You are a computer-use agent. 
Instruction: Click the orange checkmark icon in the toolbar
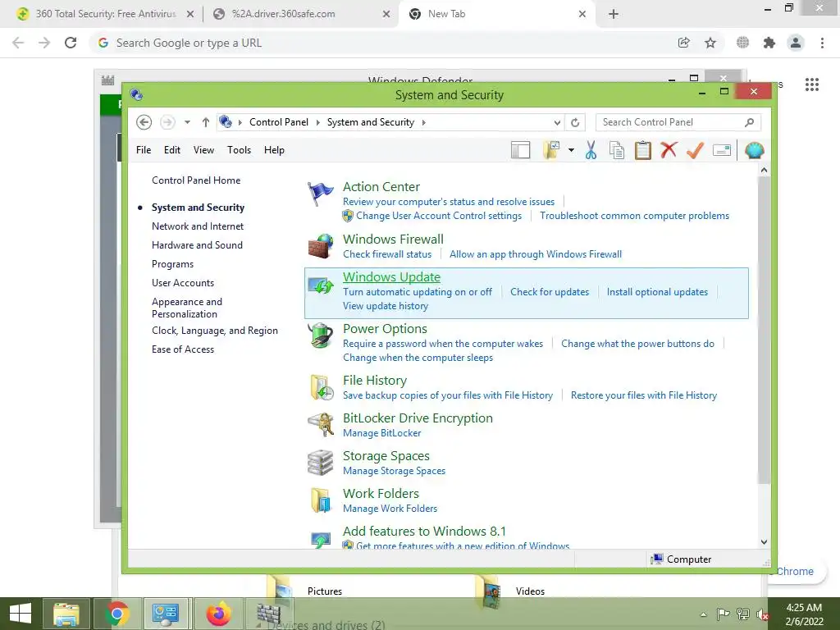coord(695,150)
